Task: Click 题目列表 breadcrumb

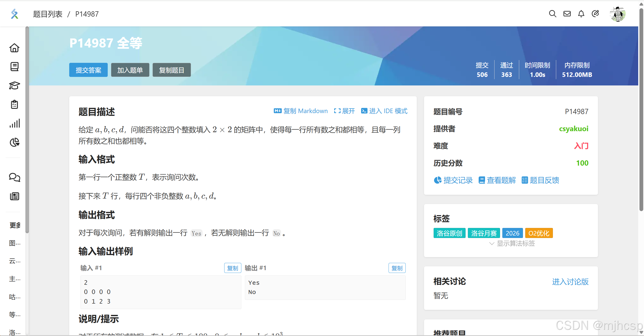Action: point(48,14)
